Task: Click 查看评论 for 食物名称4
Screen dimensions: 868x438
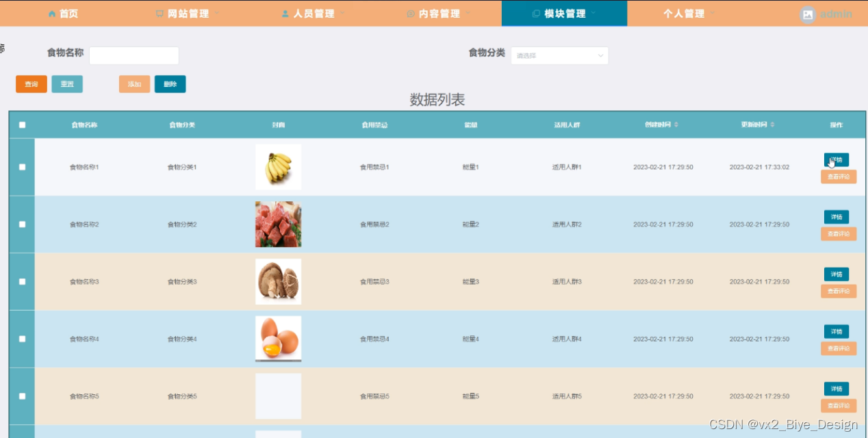Action: (839, 348)
